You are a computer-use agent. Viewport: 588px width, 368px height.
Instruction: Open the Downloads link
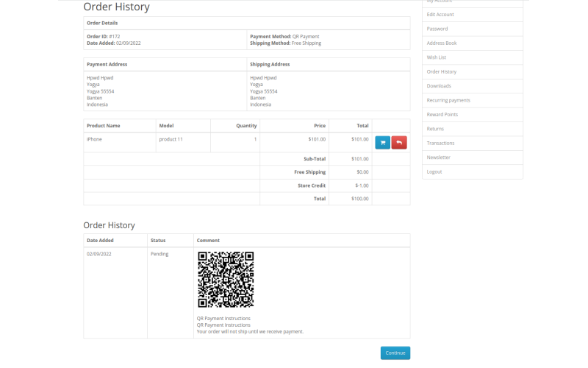[x=439, y=86]
